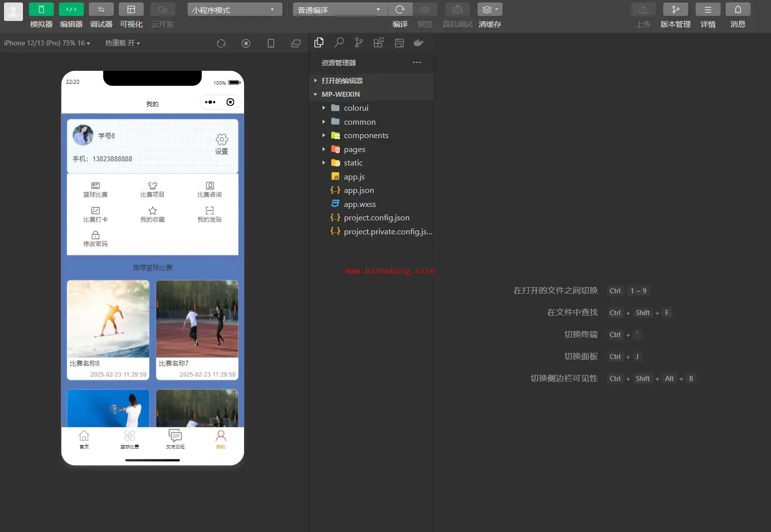This screenshot has width=771, height=532.
Task: Click the Compile refresh icon
Action: click(400, 9)
